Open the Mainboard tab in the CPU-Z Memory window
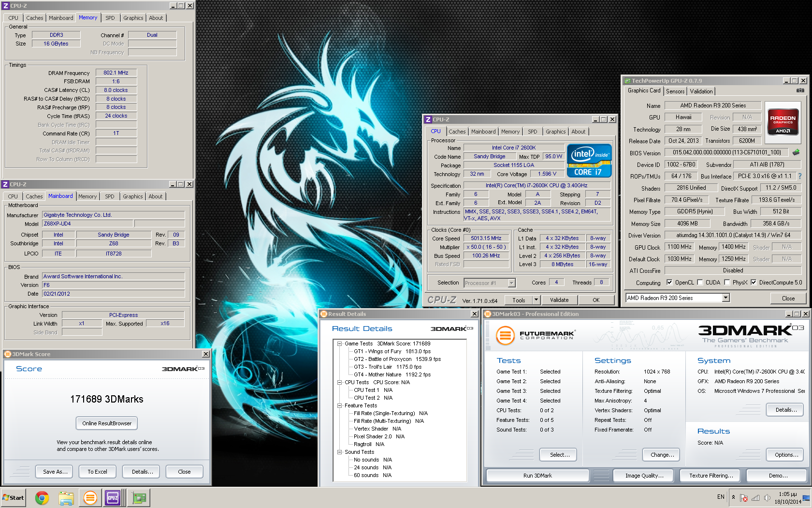The width and height of the screenshot is (812, 508). pyautogui.click(x=61, y=18)
